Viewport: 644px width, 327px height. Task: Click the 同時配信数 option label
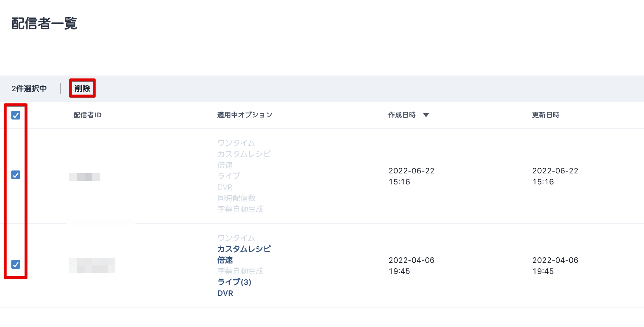[x=236, y=198]
